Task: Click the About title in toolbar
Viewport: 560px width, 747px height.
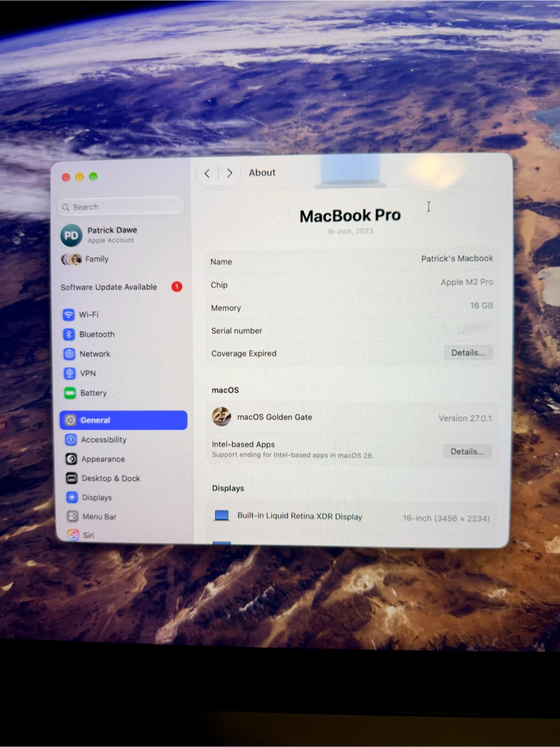Action: pyautogui.click(x=262, y=173)
